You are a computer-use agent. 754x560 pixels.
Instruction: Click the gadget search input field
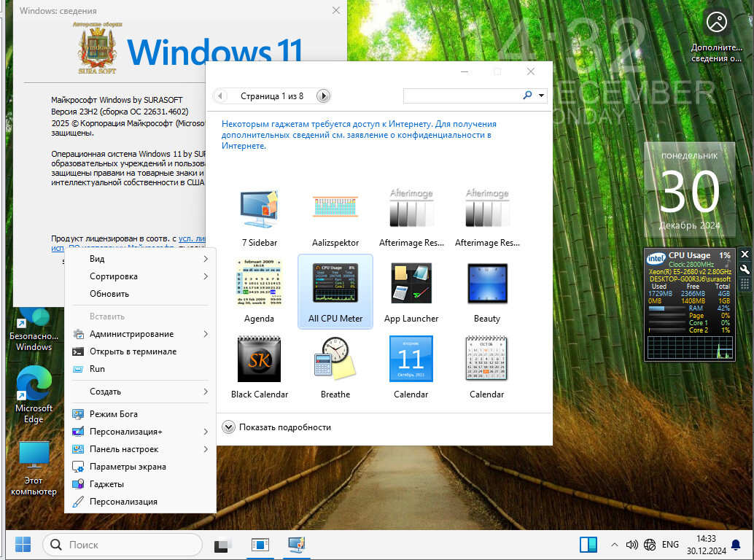pyautogui.click(x=462, y=96)
